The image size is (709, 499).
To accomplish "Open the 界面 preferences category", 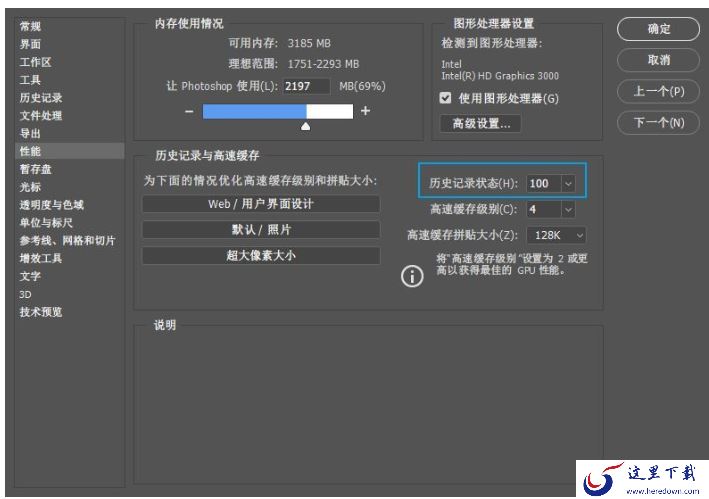I will pos(30,44).
